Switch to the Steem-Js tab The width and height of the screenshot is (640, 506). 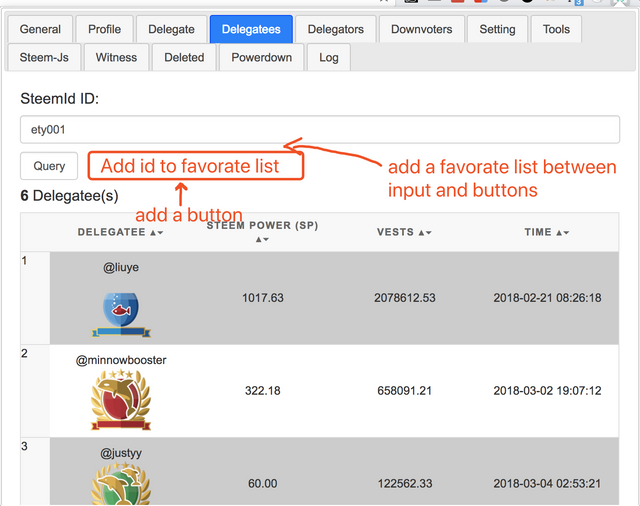[x=44, y=58]
